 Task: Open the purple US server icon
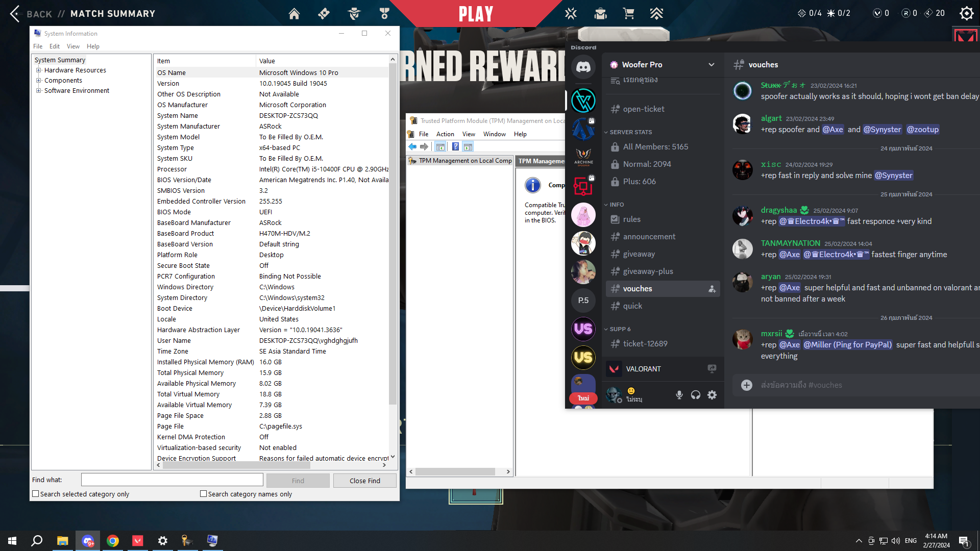click(x=583, y=329)
